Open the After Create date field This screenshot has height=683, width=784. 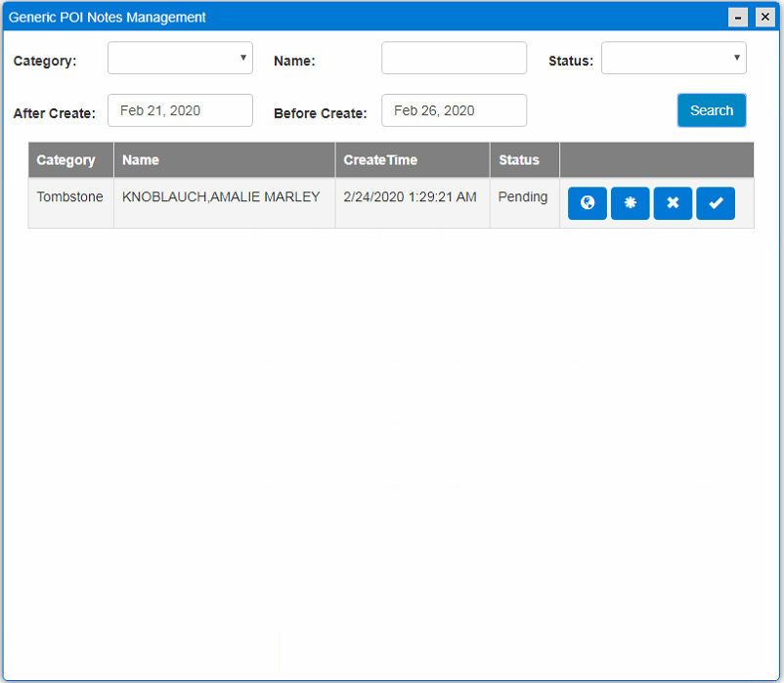click(180, 110)
